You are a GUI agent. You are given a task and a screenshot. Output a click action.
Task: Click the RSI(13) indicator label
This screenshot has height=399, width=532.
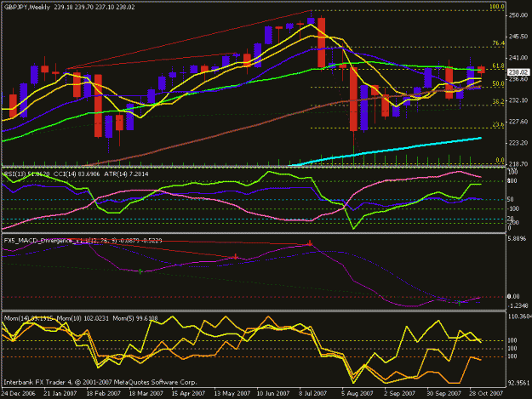(x=26, y=174)
